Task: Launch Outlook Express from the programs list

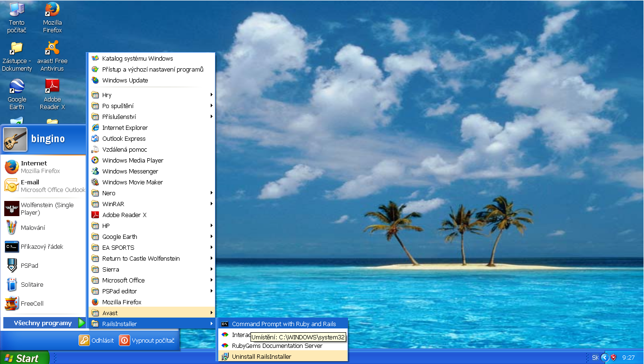Action: coord(152,138)
